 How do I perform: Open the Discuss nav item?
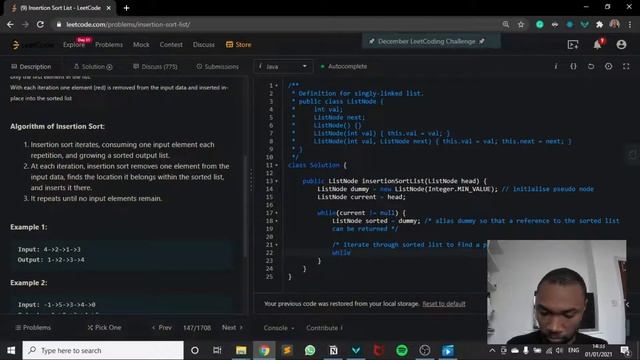point(204,44)
